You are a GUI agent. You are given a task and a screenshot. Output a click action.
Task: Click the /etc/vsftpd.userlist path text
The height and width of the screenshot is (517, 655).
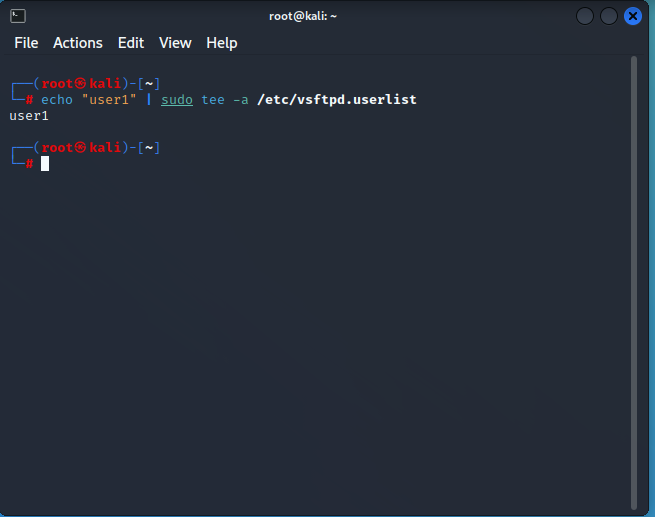click(337, 100)
